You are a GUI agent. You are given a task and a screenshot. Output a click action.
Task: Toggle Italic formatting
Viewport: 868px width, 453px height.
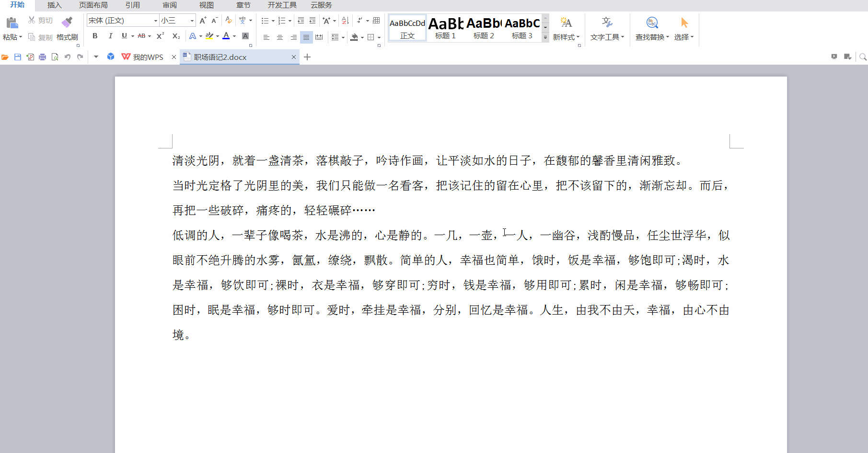point(110,36)
